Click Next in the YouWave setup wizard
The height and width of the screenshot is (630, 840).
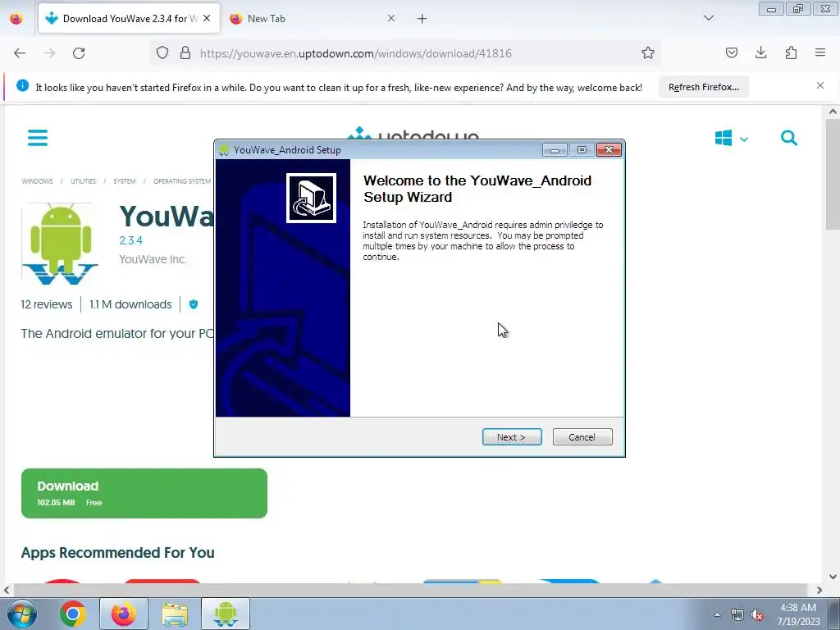point(512,437)
